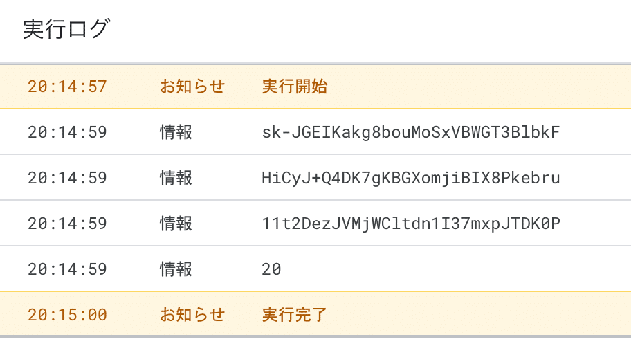Click the 情報 label beside the HiCyJ entry
Viewport: 631px width, 364px height.
click(x=176, y=178)
